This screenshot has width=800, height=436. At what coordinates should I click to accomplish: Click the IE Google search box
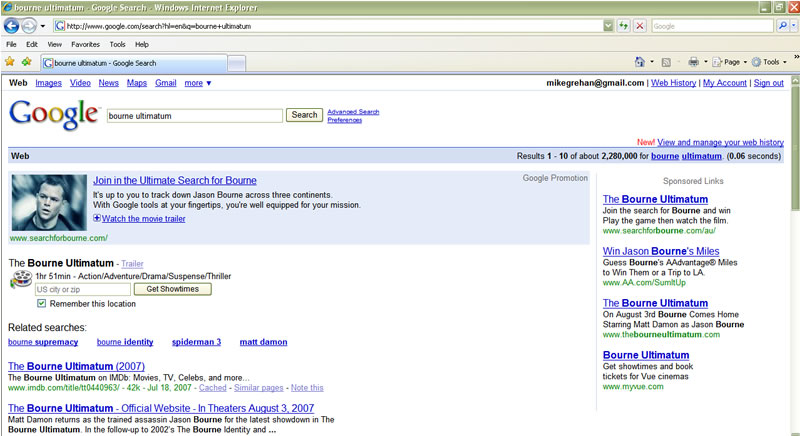coord(712,26)
